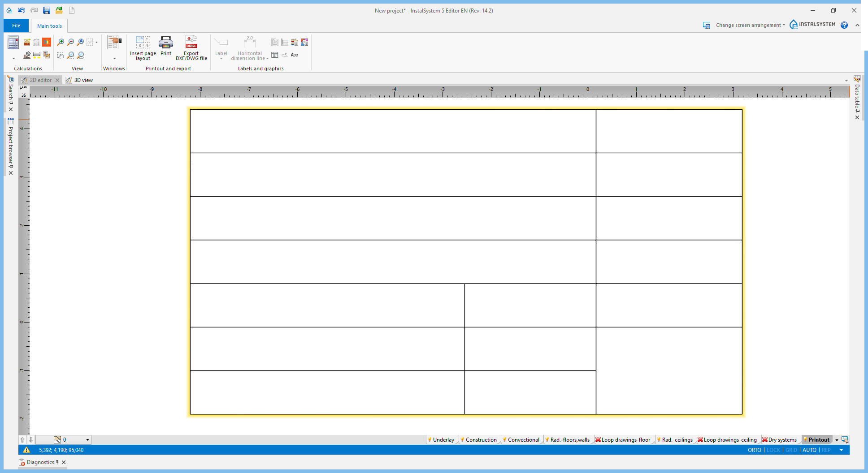Switch to the 3D view tab
The height and width of the screenshot is (473, 868).
(83, 80)
